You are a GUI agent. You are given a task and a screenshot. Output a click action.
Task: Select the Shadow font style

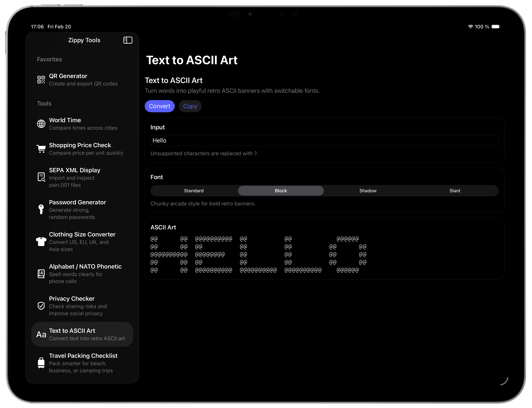click(368, 191)
